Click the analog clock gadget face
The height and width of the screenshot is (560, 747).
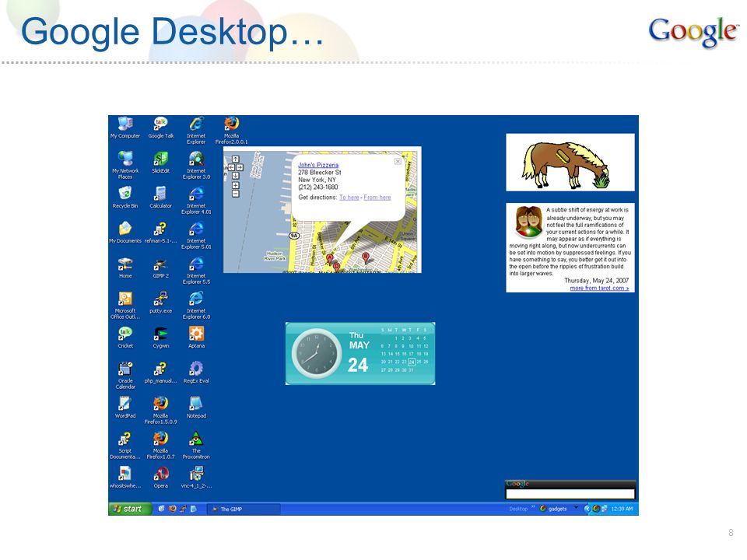[317, 353]
